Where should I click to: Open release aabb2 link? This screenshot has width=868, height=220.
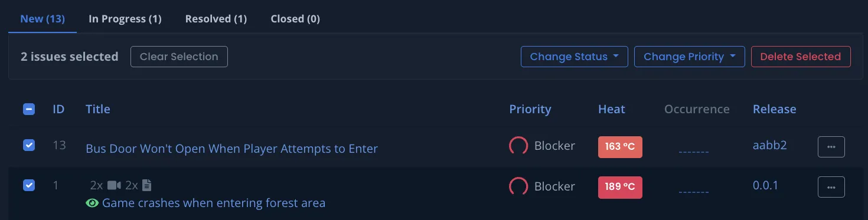click(x=770, y=146)
